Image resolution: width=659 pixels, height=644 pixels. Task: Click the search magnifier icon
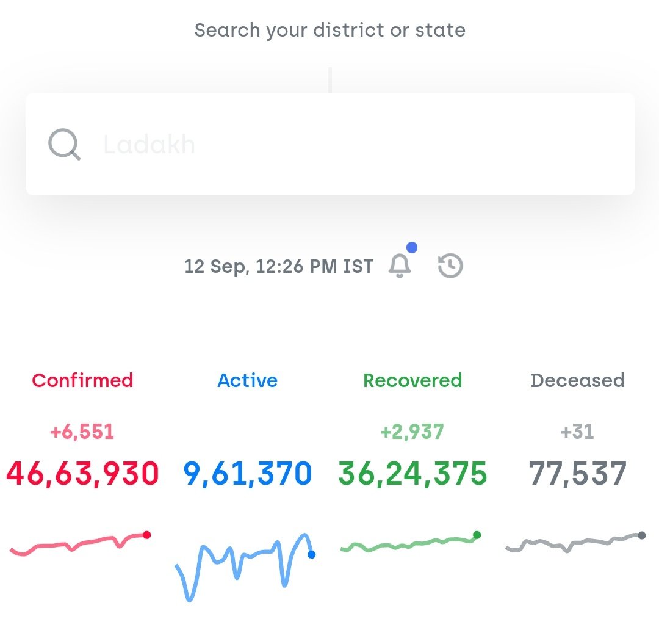click(63, 144)
